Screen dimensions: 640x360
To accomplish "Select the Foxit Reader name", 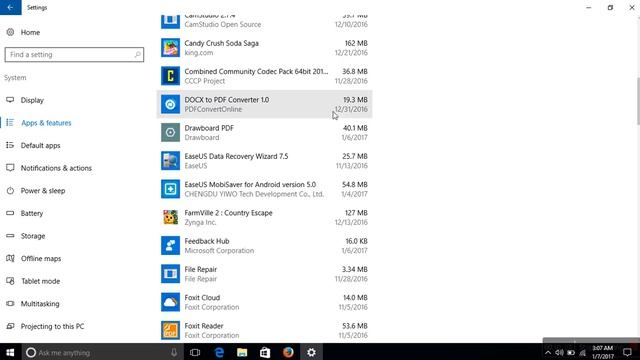I will pos(204,326).
